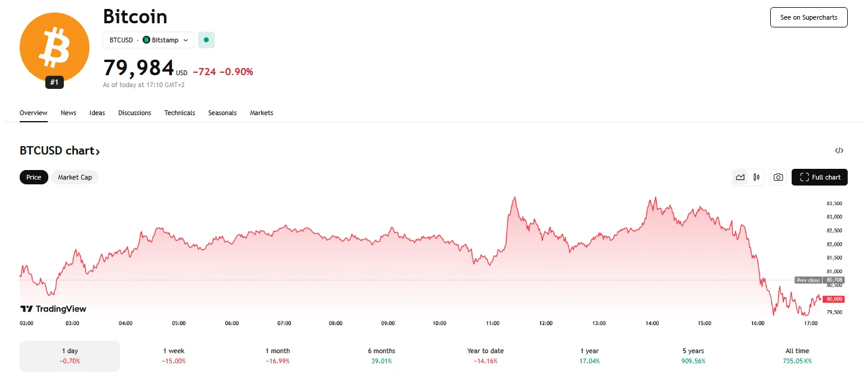Switch to the Technicals tab
This screenshot has width=868, height=383.
click(180, 113)
